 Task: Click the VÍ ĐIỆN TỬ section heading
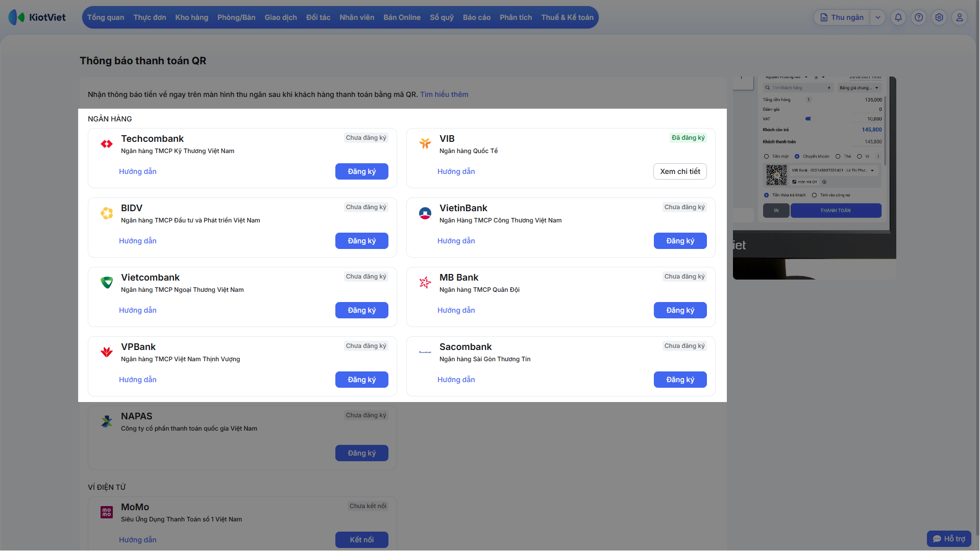(107, 487)
